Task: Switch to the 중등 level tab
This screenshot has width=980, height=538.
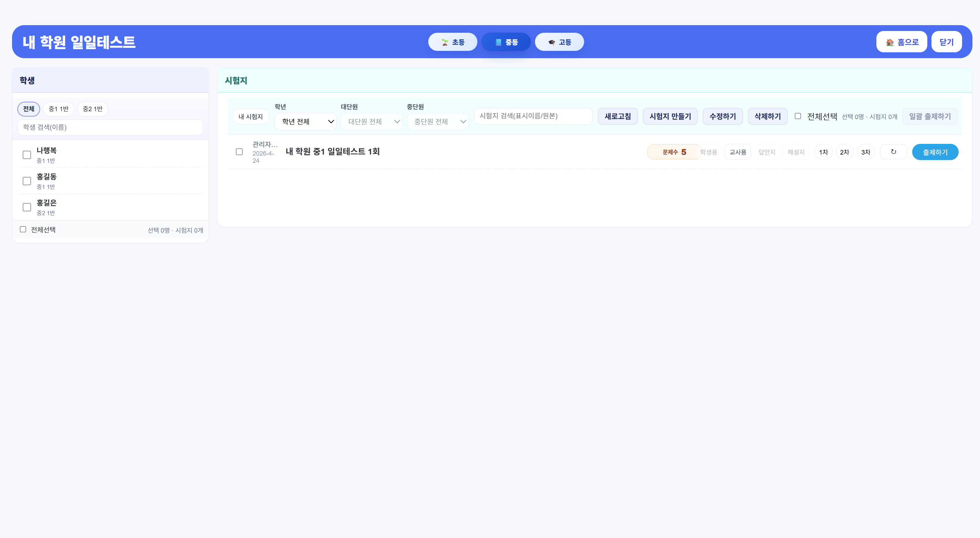Action: pos(506,42)
